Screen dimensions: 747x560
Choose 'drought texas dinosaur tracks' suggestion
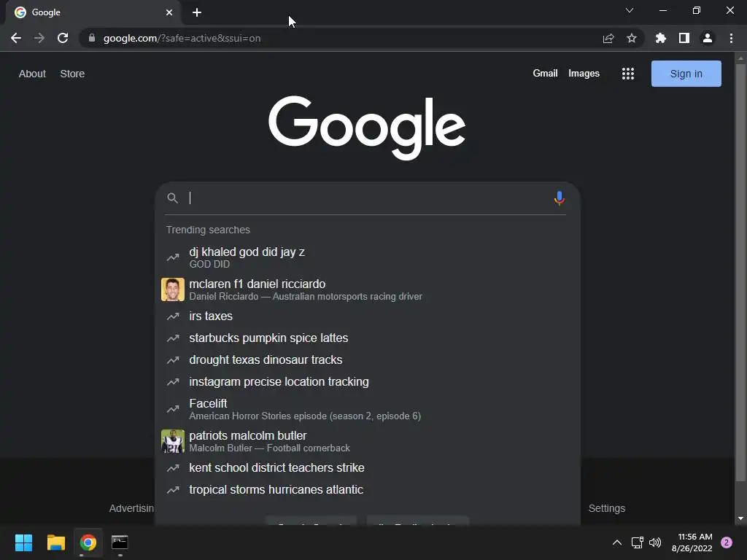[x=368, y=360]
